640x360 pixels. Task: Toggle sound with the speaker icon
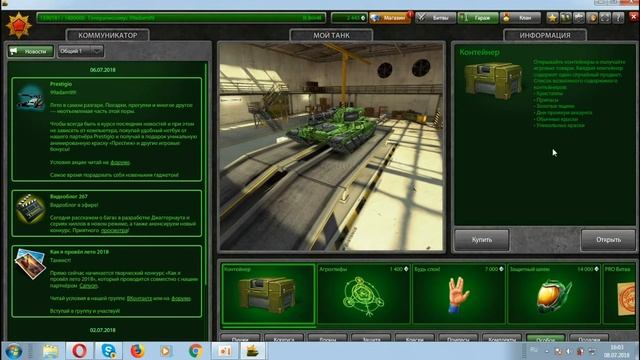click(x=592, y=18)
